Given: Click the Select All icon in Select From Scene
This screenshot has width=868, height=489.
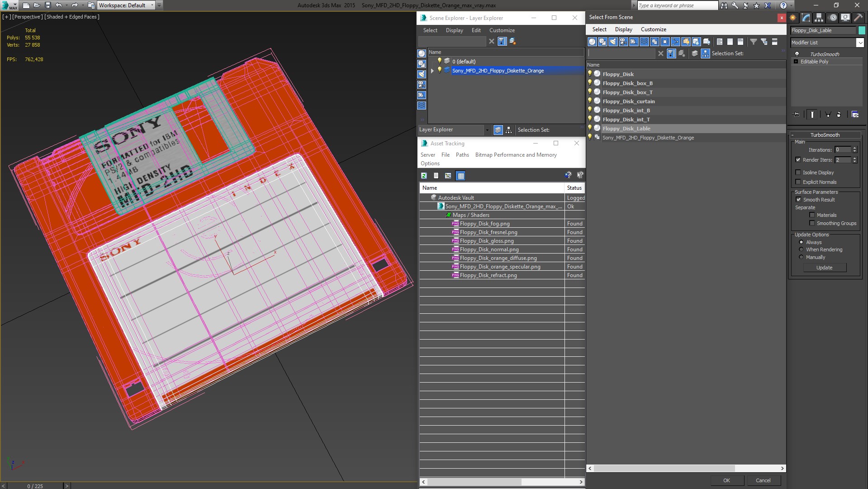Looking at the screenshot, I should click(x=720, y=42).
